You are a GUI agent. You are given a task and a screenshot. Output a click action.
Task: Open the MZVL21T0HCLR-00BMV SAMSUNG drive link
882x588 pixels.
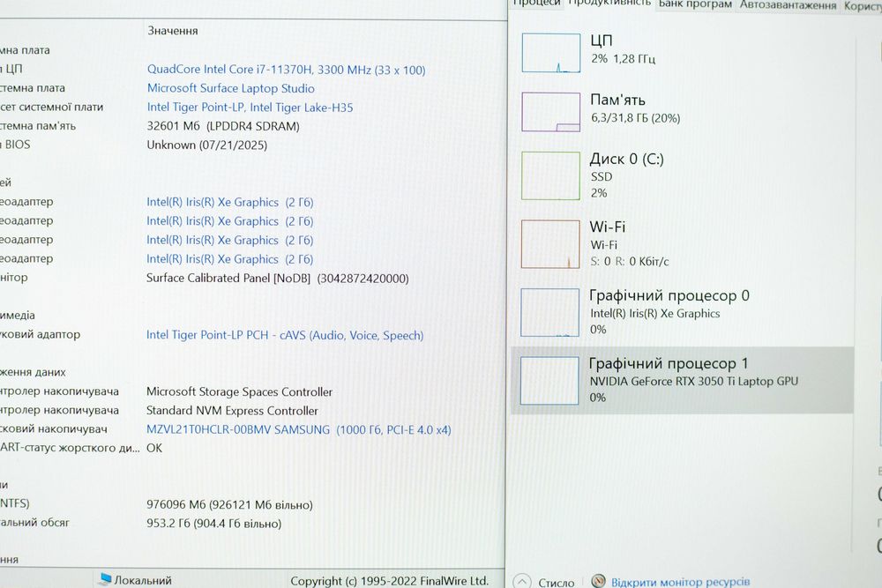(x=299, y=430)
